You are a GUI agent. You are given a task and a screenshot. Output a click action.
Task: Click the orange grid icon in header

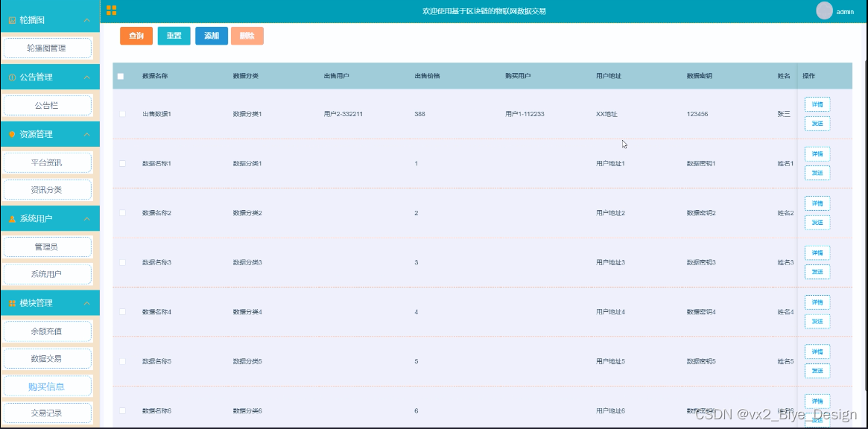111,10
